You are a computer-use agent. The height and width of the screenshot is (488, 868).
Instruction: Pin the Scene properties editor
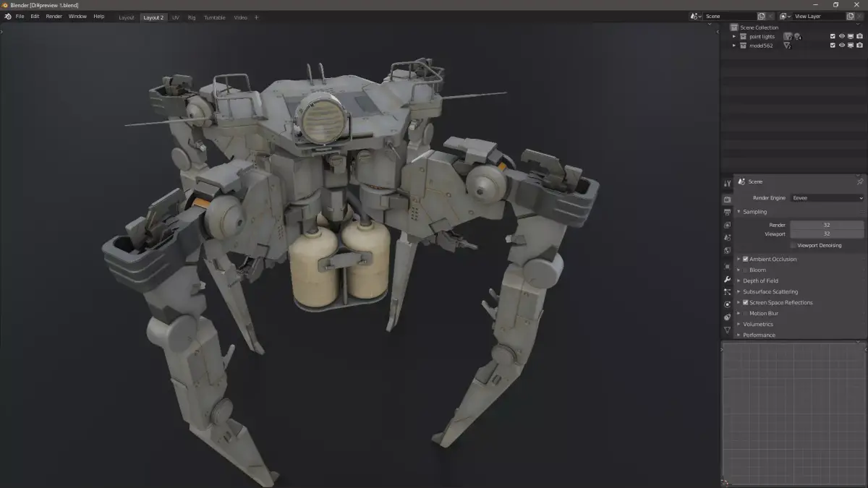coord(859,182)
